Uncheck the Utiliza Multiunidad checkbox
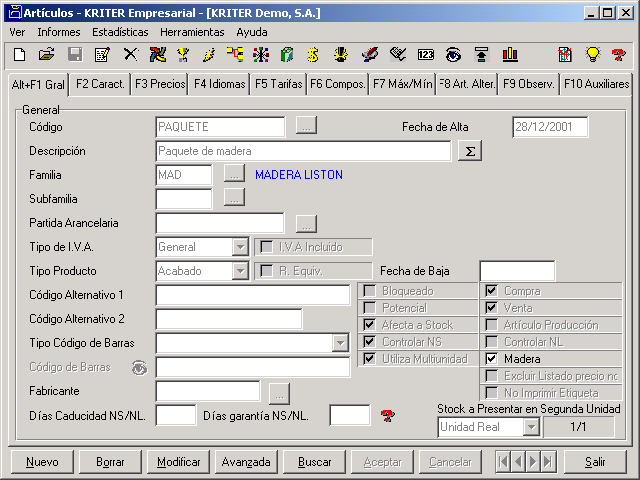The width and height of the screenshot is (640, 480). tap(369, 359)
